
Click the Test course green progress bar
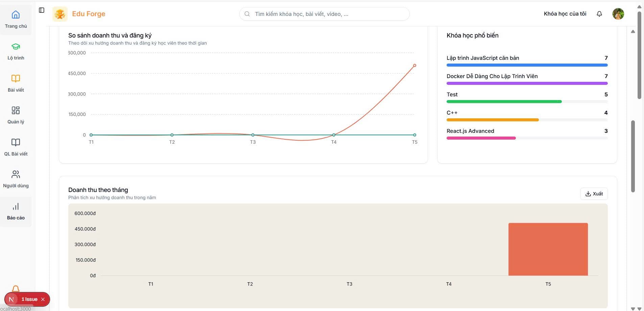coord(504,101)
